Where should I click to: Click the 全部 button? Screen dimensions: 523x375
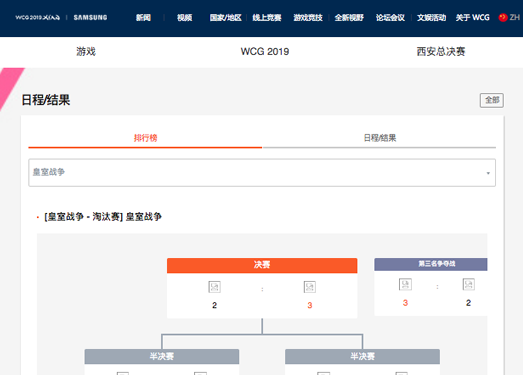click(x=492, y=100)
